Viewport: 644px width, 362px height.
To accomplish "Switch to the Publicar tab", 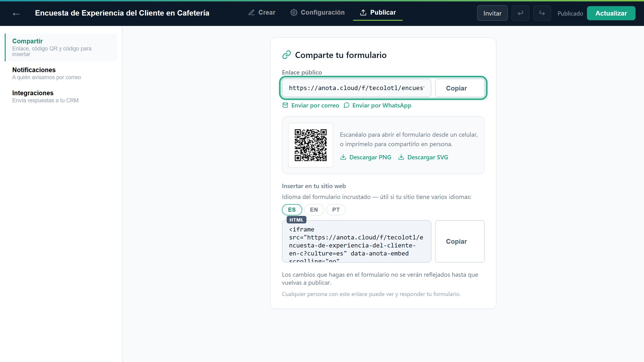I will 378,12.
